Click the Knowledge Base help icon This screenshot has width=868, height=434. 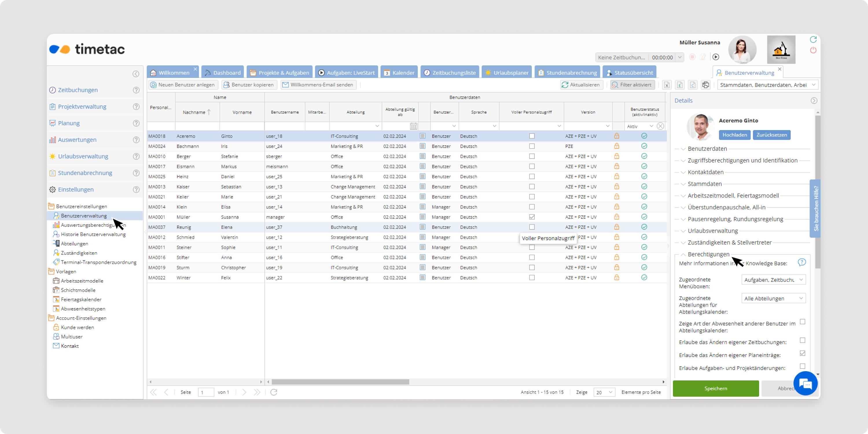802,262
